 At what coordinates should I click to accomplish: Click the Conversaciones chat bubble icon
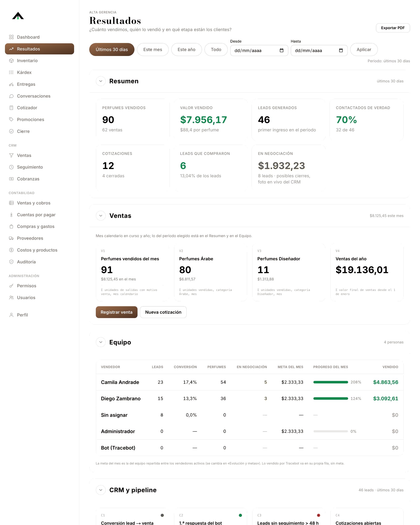pos(11,96)
